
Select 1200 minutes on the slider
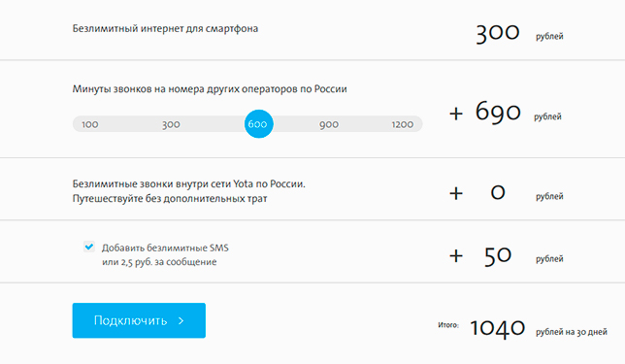coord(402,124)
